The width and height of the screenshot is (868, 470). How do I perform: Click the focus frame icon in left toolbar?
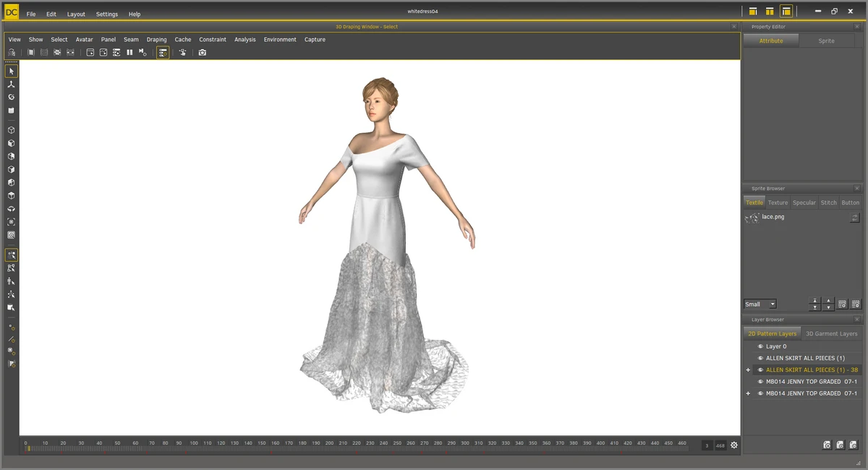coord(12,222)
